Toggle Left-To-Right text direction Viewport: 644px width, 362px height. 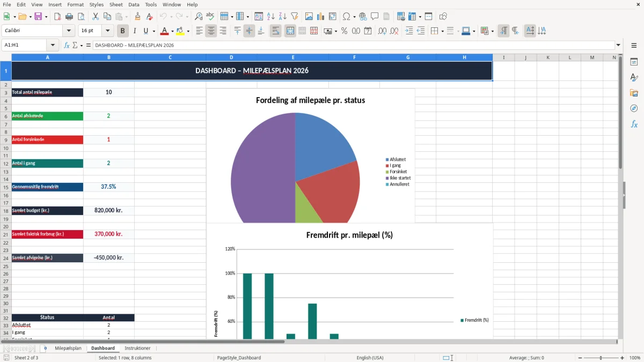point(503,31)
